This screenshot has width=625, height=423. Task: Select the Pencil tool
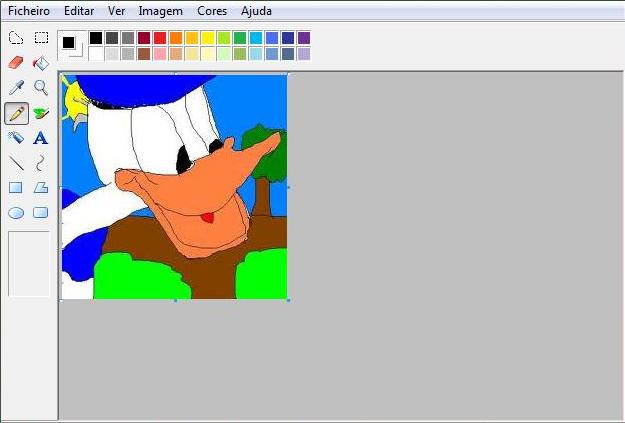(x=16, y=113)
